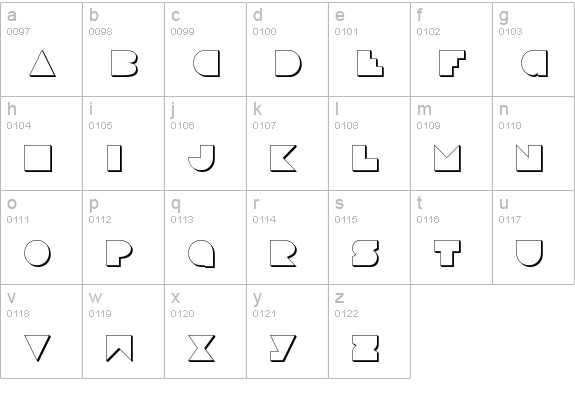Select the square glyph for letter h
Screen dimensions: 575x414
38,158
